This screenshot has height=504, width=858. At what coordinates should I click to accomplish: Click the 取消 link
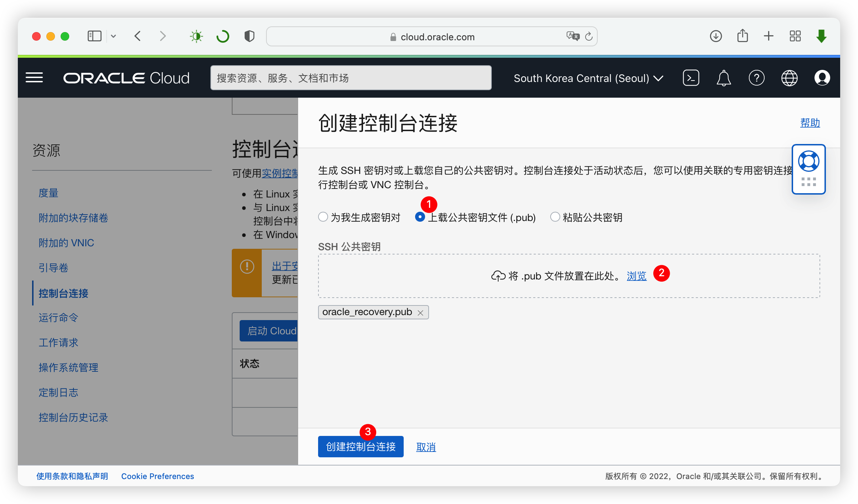(x=426, y=447)
